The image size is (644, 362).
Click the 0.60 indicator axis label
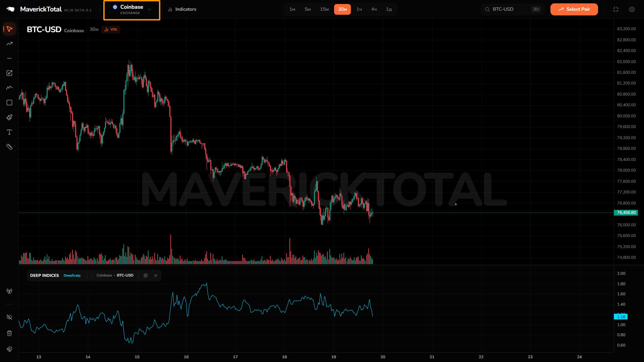(621, 345)
